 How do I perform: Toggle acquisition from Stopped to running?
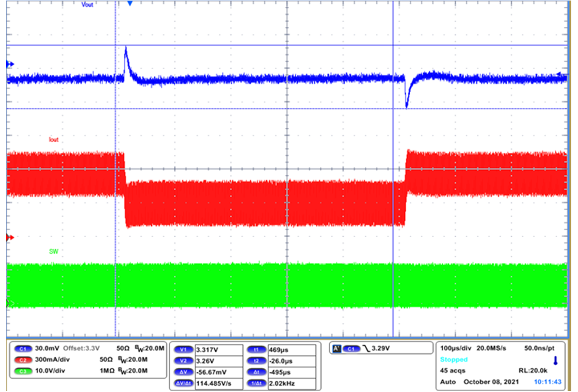453,360
